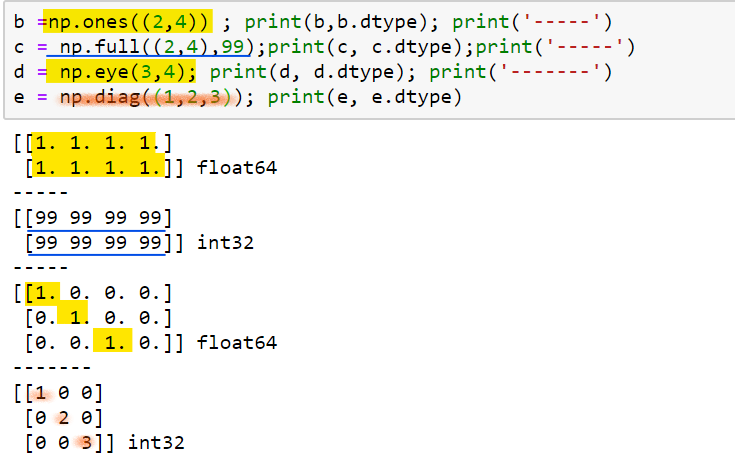Click the first float64 output label
The width and height of the screenshot is (735, 469).
(237, 168)
